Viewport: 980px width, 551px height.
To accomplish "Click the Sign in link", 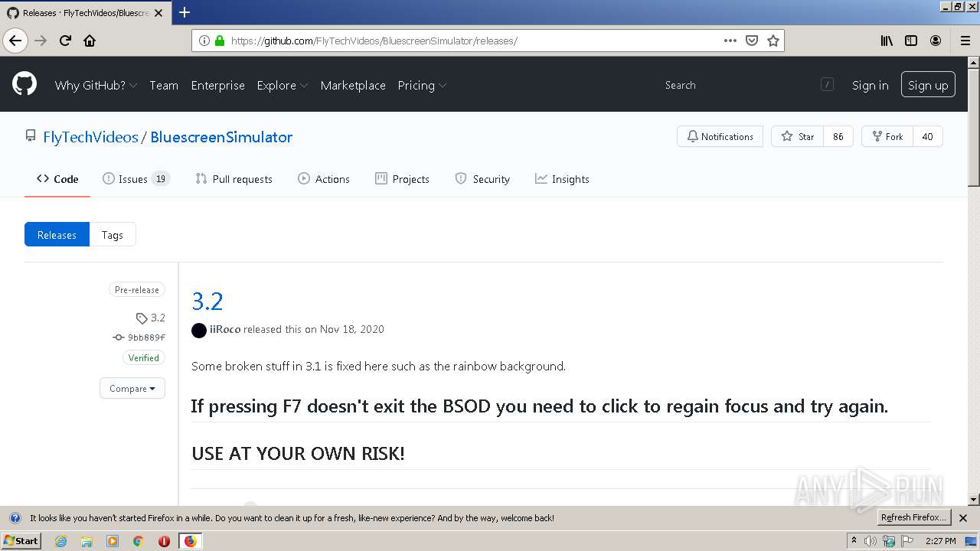I will [871, 85].
